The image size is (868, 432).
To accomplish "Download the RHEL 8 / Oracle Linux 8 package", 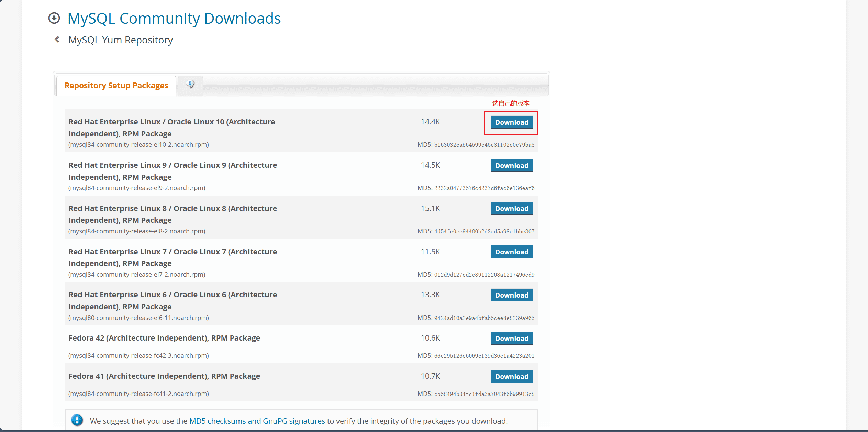I will click(x=511, y=209).
